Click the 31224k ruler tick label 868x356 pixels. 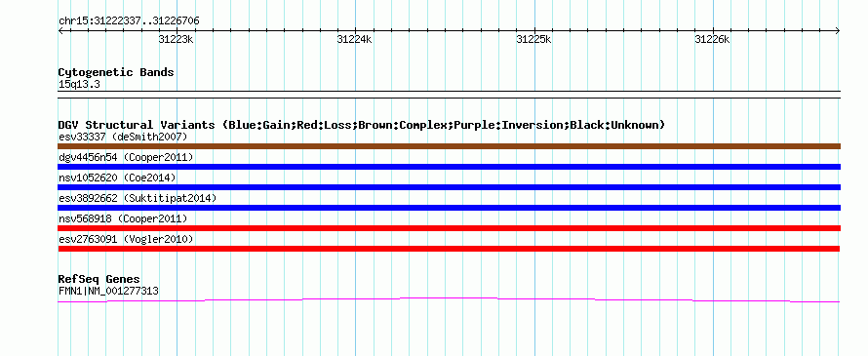[x=354, y=39]
